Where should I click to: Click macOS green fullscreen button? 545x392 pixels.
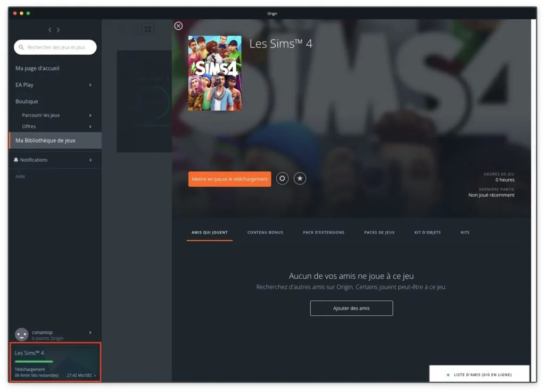(x=28, y=13)
